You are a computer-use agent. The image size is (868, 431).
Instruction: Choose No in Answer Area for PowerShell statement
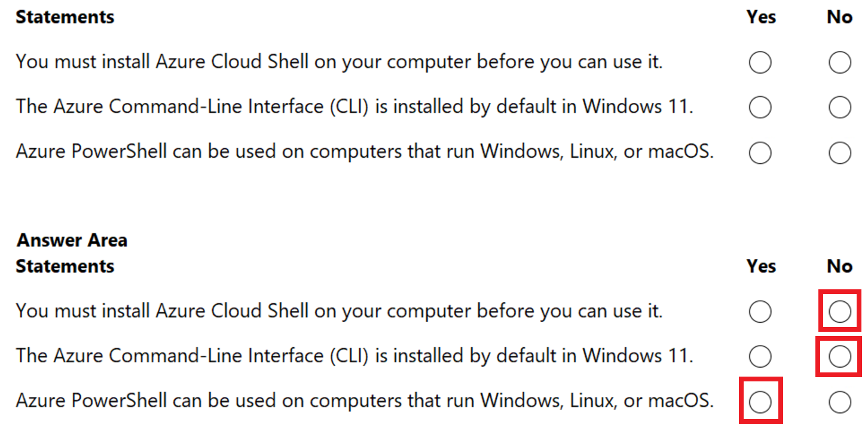[x=839, y=401]
